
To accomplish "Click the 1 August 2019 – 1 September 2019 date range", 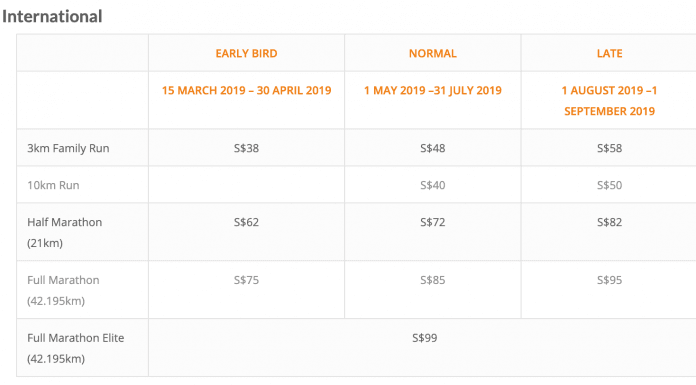I will (609, 100).
